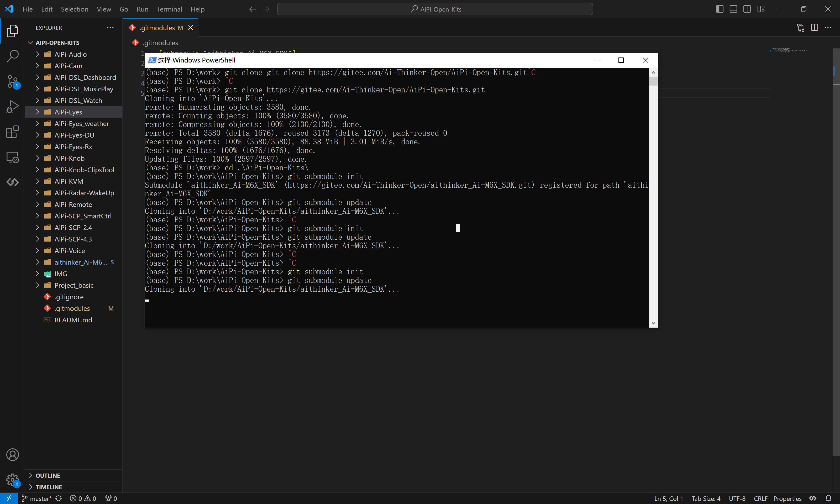
Task: Open Source Control view with badge
Action: click(x=13, y=82)
